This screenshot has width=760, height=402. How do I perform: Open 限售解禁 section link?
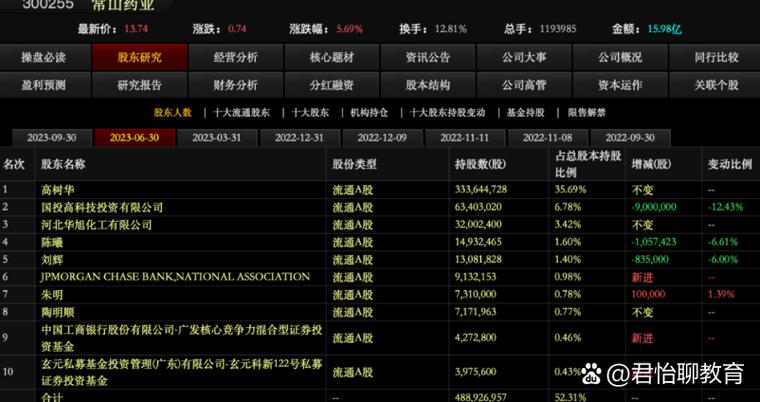point(587,113)
